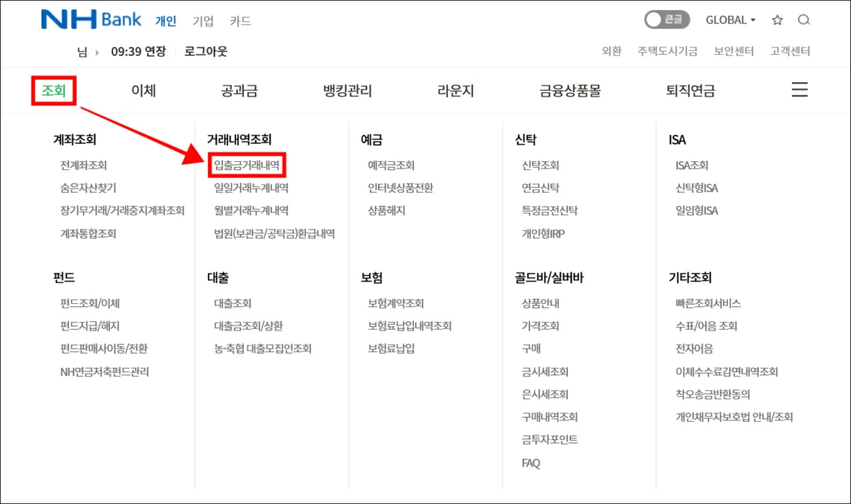This screenshot has width=851, height=504.
Task: Select 신탁형ISA menu item
Action: coord(696,188)
